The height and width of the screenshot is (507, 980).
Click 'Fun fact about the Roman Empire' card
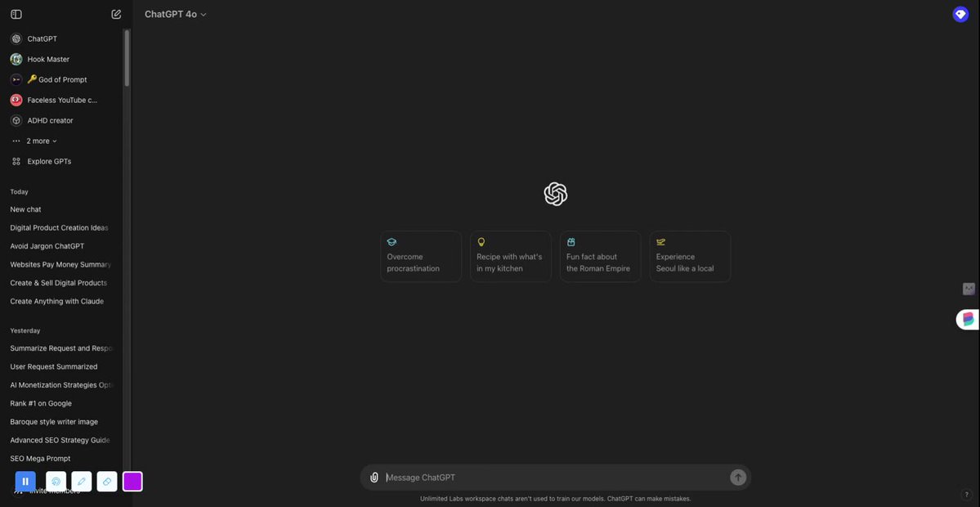coord(601,256)
